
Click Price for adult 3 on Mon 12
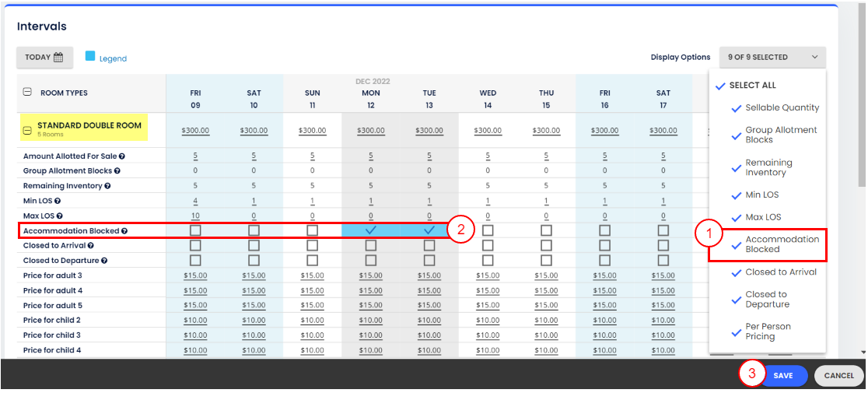point(371,275)
